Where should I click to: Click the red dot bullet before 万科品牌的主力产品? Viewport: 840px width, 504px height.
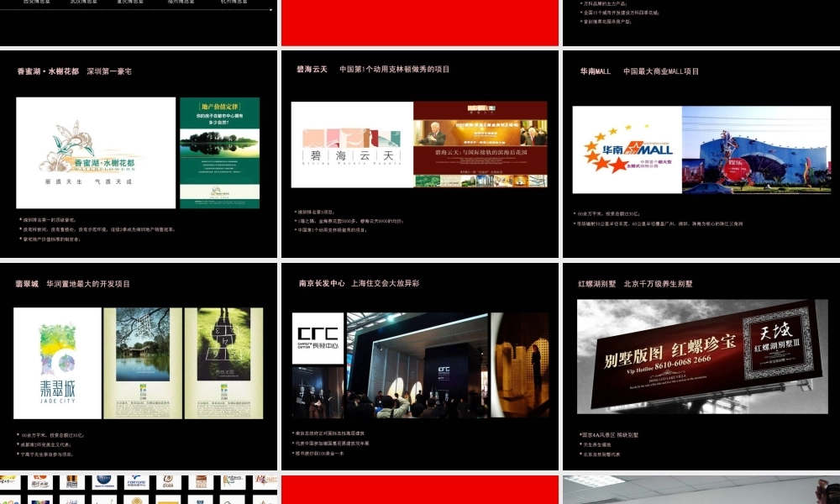[580, 3]
